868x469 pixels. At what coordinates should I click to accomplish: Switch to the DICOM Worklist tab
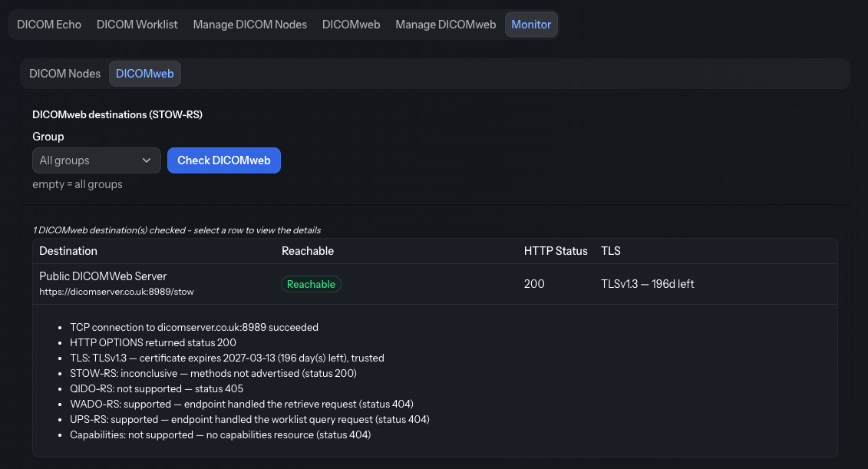(137, 25)
